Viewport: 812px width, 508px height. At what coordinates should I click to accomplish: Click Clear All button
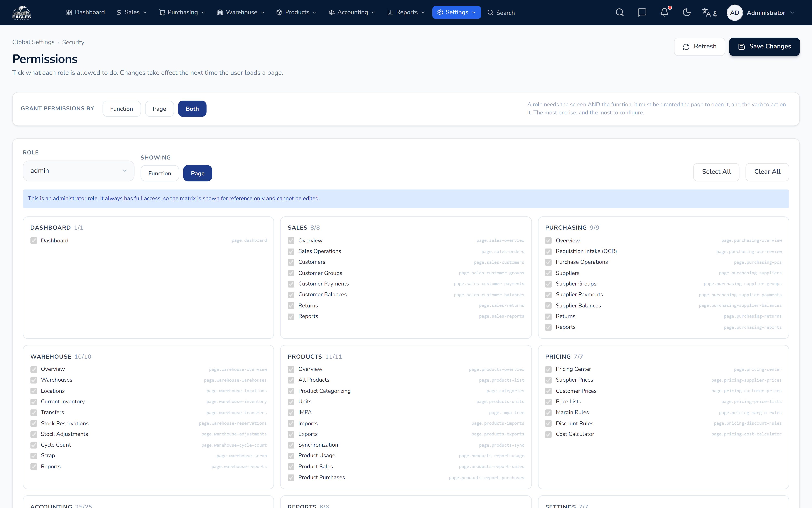click(767, 172)
